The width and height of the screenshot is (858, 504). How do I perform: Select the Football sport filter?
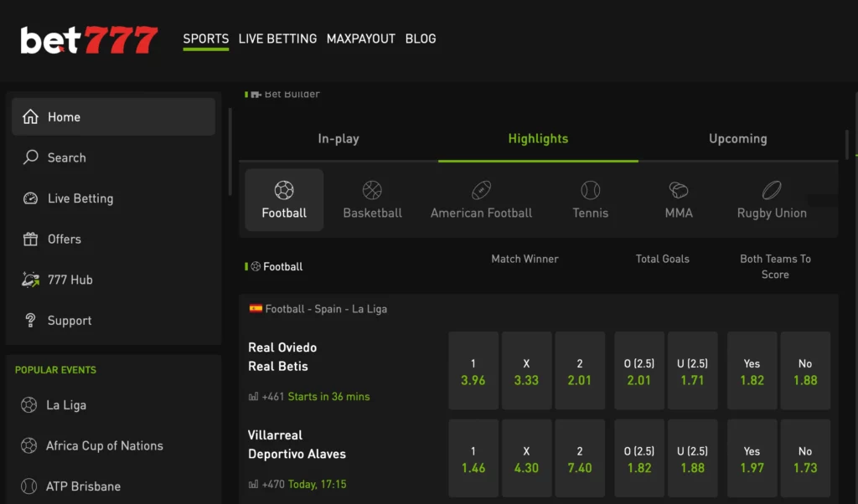click(284, 199)
